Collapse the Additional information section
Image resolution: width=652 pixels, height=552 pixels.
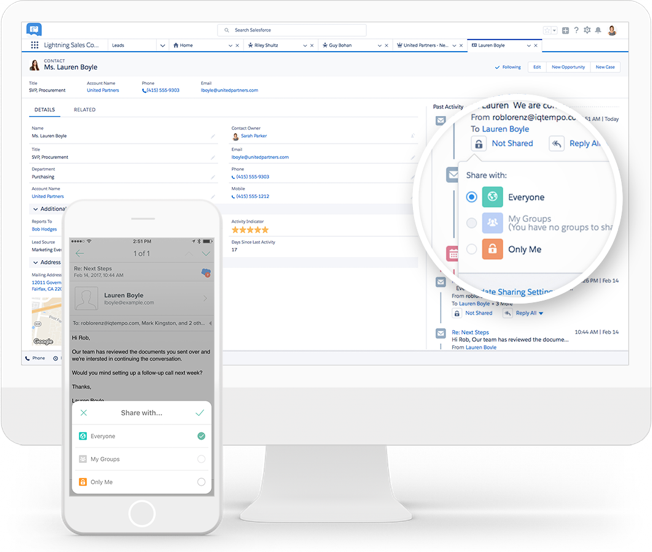tap(35, 209)
